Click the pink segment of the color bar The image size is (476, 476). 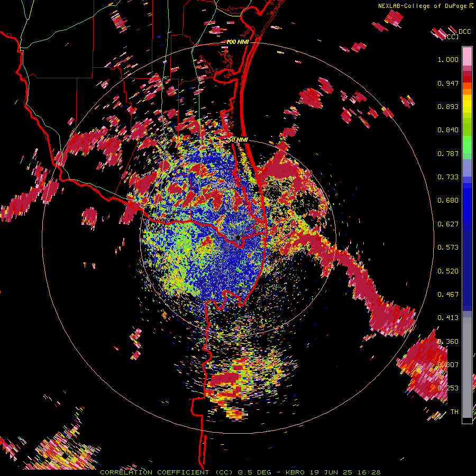(x=467, y=57)
